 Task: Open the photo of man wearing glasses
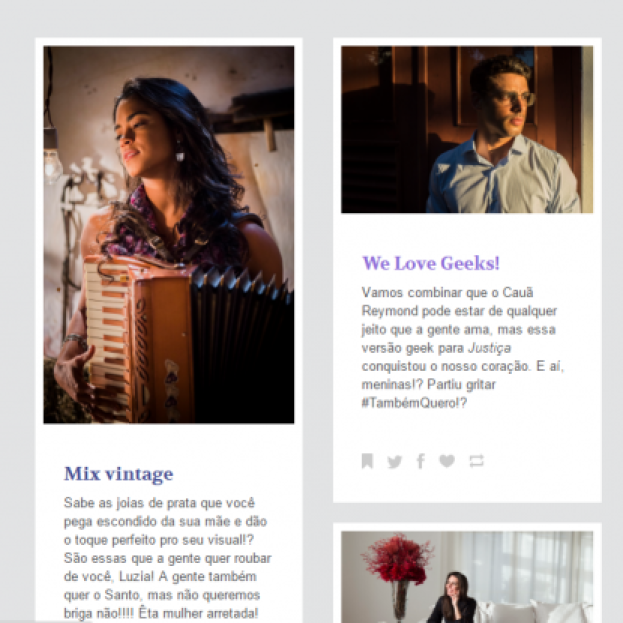click(467, 130)
